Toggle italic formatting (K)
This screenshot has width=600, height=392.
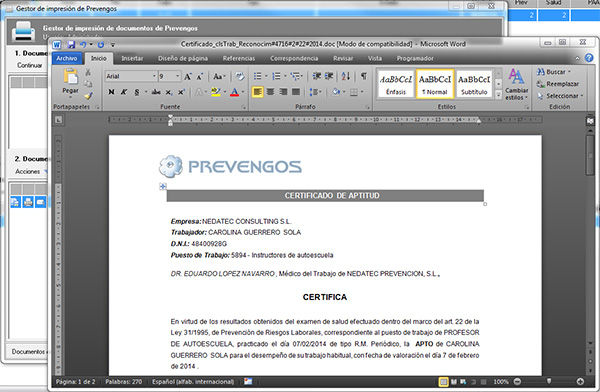point(124,92)
